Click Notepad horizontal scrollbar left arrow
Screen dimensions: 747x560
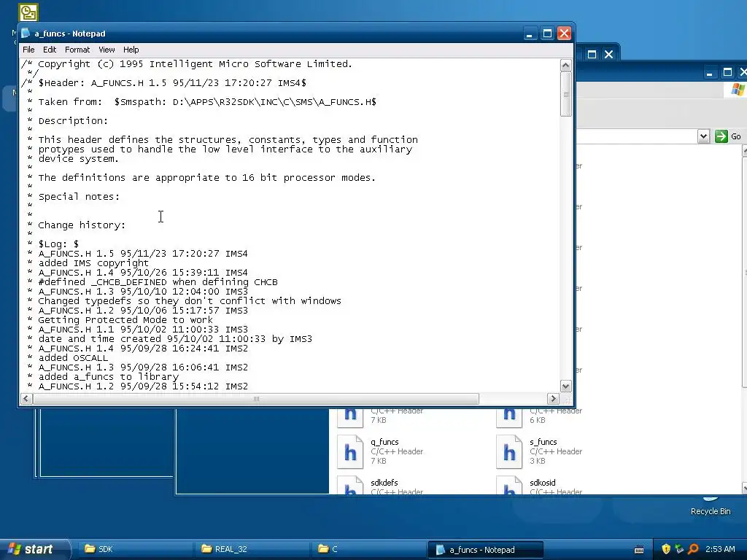coord(26,399)
